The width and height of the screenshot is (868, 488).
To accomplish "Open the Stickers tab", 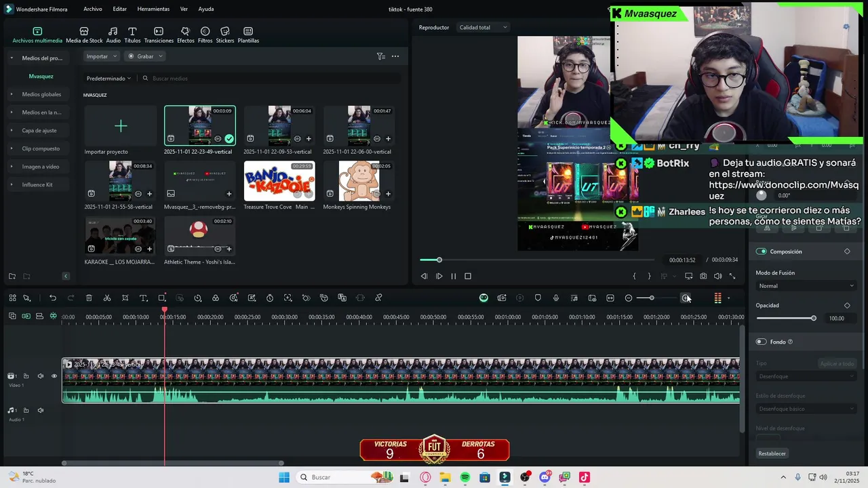I will (225, 35).
